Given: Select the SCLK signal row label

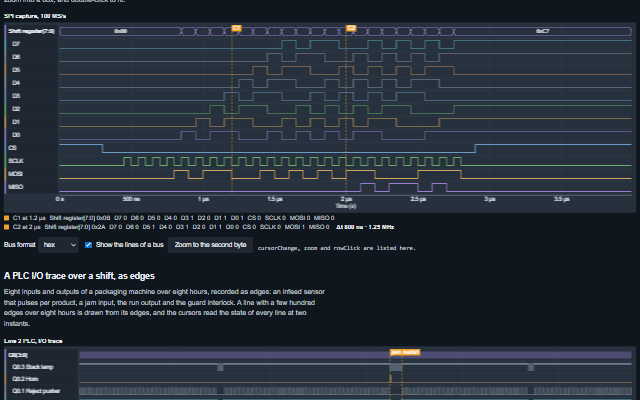Looking at the screenshot, I should (16, 161).
